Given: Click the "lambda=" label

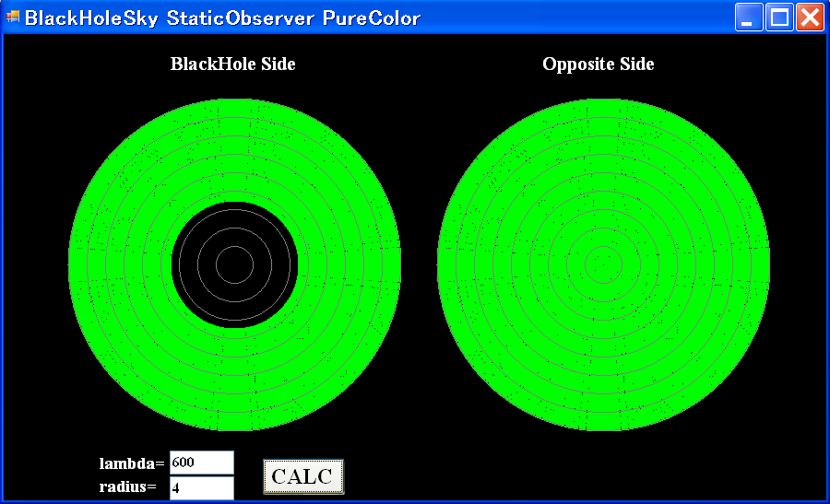Looking at the screenshot, I should (x=132, y=463).
